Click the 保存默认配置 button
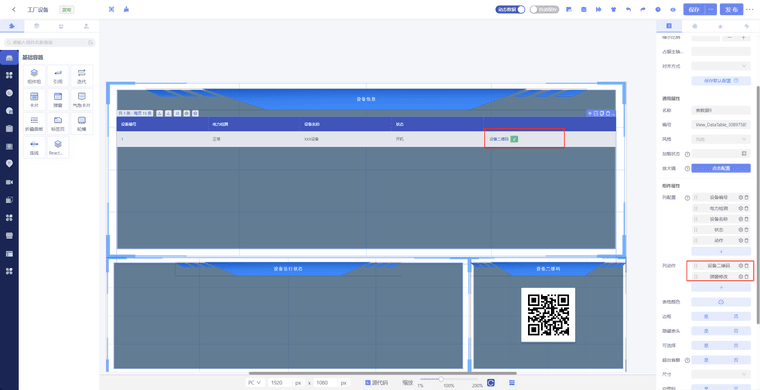 click(x=721, y=81)
